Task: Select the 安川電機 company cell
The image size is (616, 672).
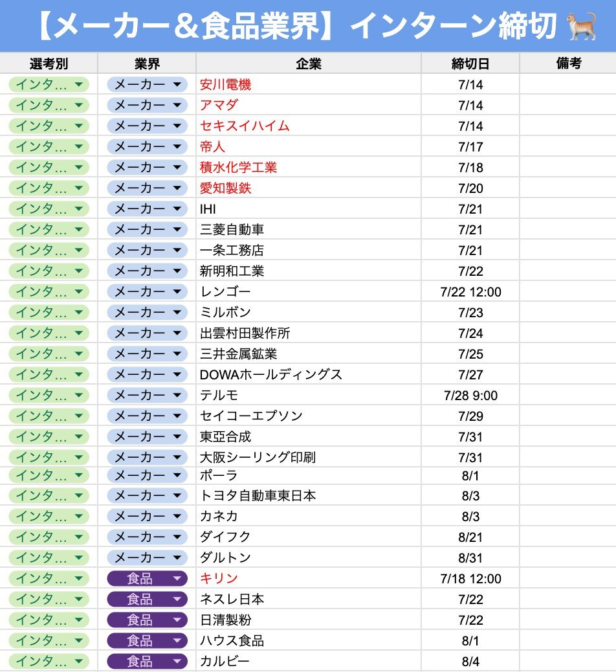Action: coord(309,84)
